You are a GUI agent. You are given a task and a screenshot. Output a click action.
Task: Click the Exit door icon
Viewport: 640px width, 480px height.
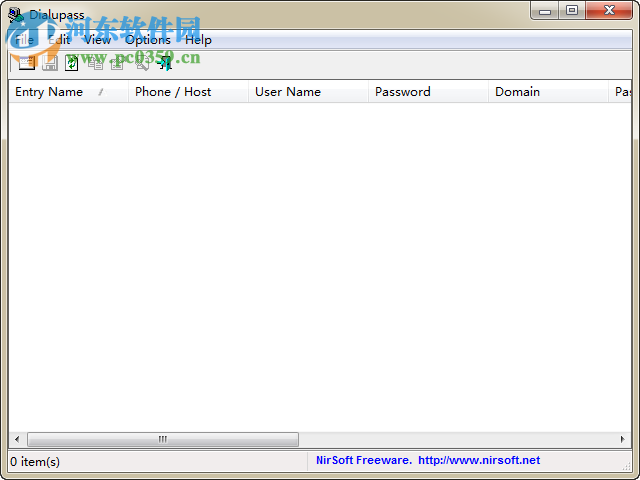165,63
